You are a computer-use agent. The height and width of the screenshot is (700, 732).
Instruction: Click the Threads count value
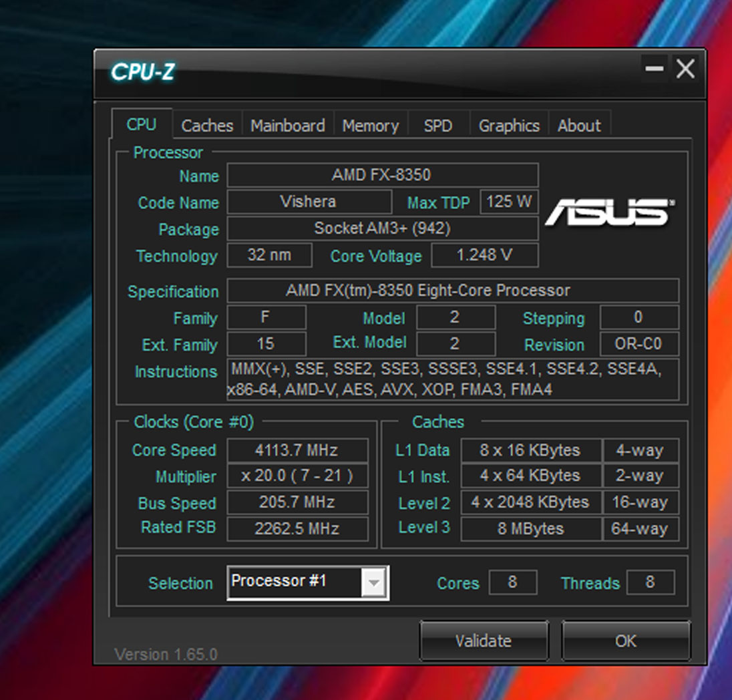pyautogui.click(x=651, y=582)
